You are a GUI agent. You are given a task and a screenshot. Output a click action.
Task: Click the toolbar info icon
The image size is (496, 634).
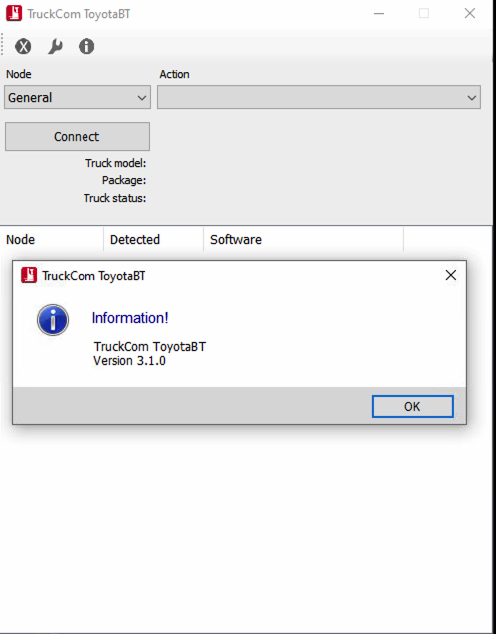pos(87,46)
